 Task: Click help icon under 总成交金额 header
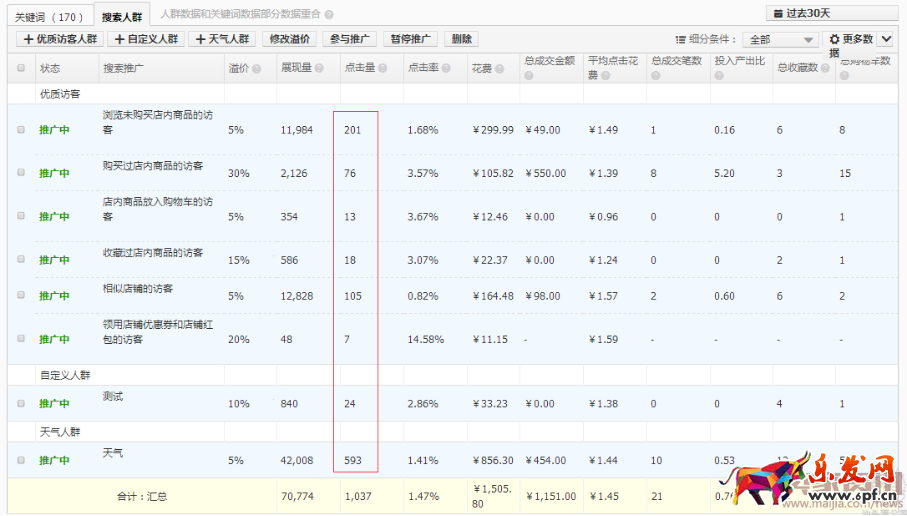tap(529, 76)
